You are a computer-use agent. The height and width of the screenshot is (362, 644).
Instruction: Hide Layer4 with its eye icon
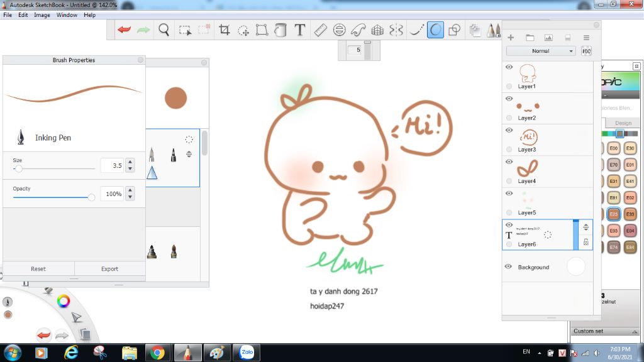click(x=509, y=162)
